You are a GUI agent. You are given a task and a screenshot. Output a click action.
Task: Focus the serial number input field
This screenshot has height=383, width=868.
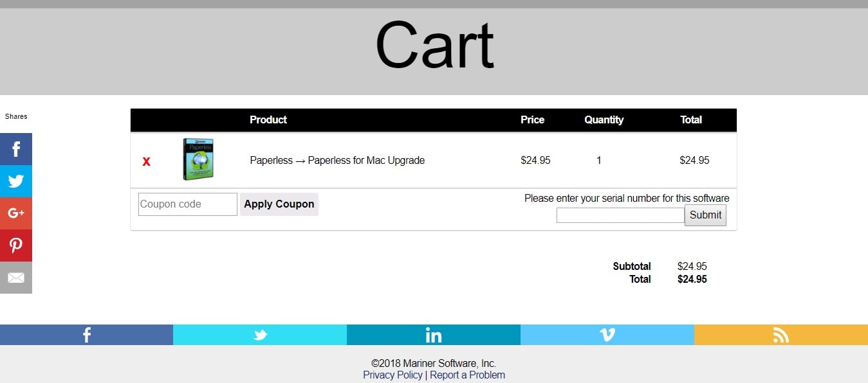coord(620,215)
